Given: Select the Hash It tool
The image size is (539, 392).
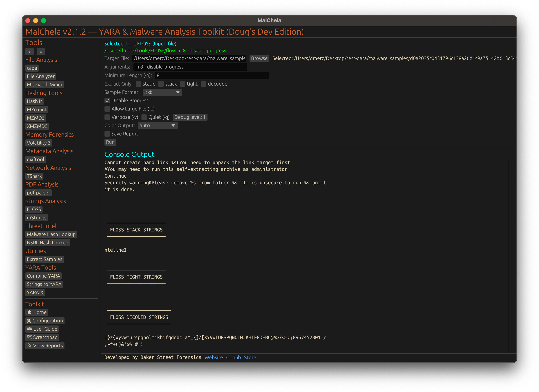Looking at the screenshot, I should pos(34,101).
